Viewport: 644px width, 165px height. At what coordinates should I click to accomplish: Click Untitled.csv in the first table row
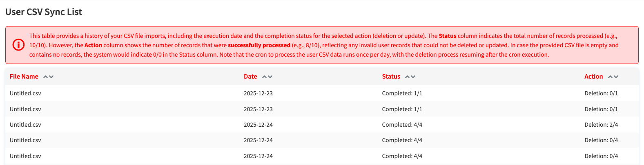[25, 93]
